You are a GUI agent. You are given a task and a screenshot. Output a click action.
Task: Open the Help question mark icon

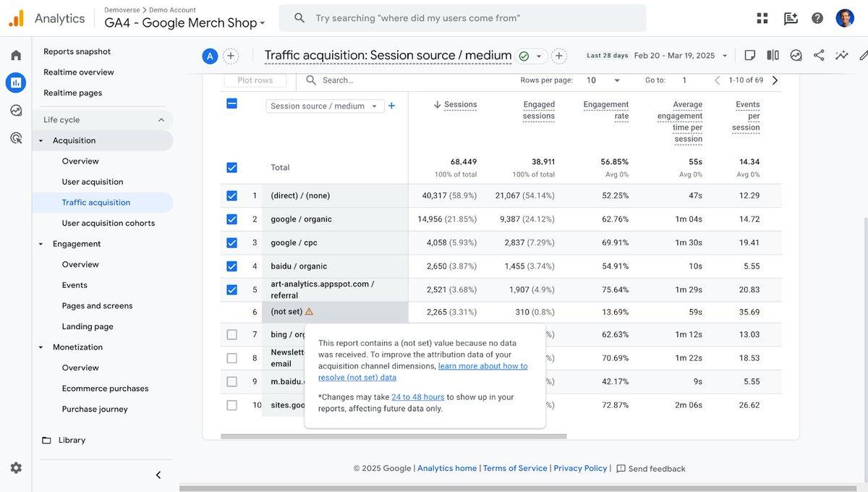(x=817, y=18)
